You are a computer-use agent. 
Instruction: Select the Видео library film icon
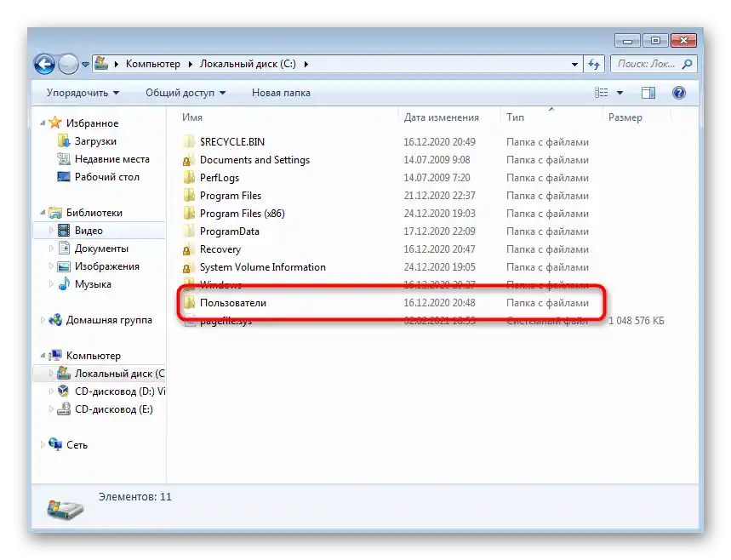tap(64, 231)
